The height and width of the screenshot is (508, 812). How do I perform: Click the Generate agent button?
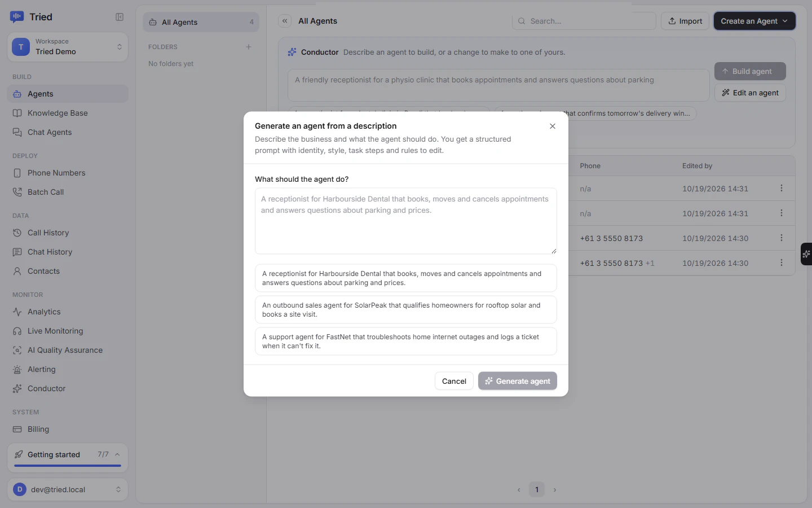pyautogui.click(x=518, y=381)
